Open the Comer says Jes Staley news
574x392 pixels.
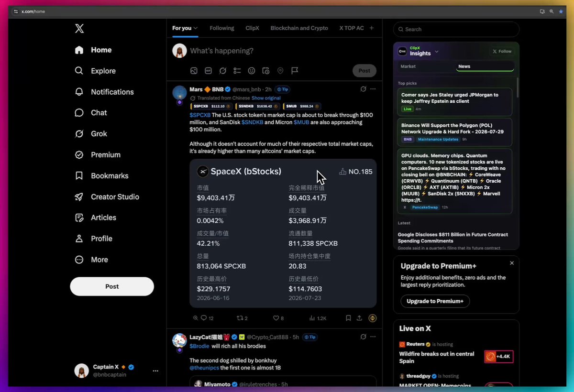pyautogui.click(x=454, y=102)
